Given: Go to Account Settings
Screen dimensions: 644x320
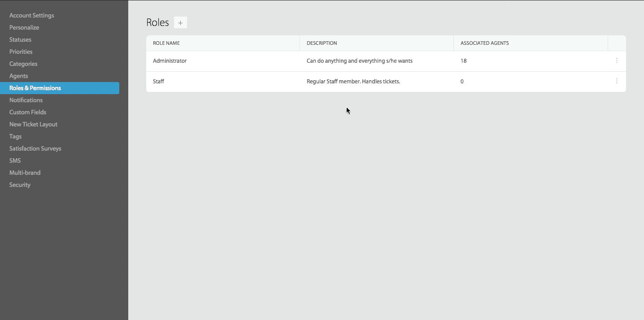Looking at the screenshot, I should 31,15.
